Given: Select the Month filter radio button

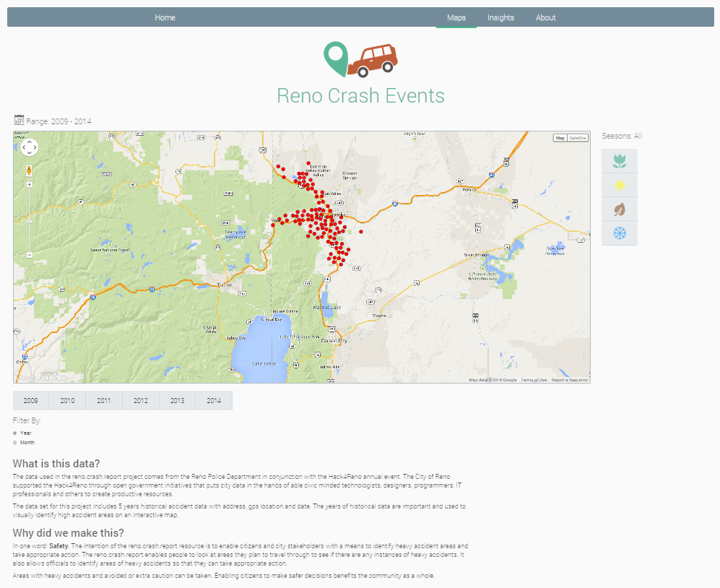Looking at the screenshot, I should click(15, 442).
